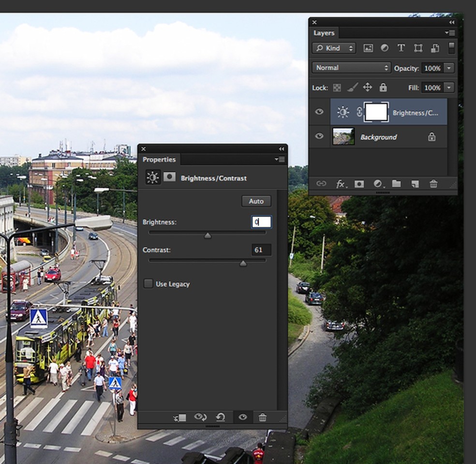Select the Layers panel tab
This screenshot has width=476, height=464.
324,33
